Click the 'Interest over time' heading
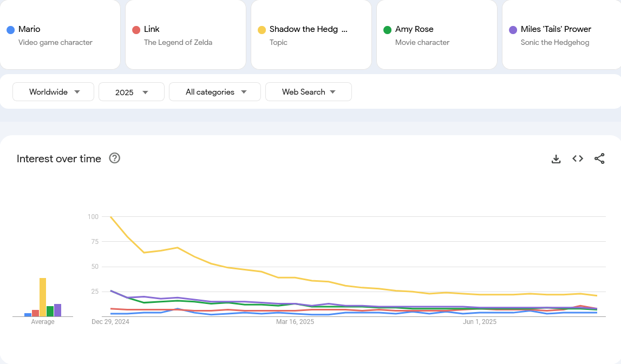The height and width of the screenshot is (364, 621). (59, 158)
